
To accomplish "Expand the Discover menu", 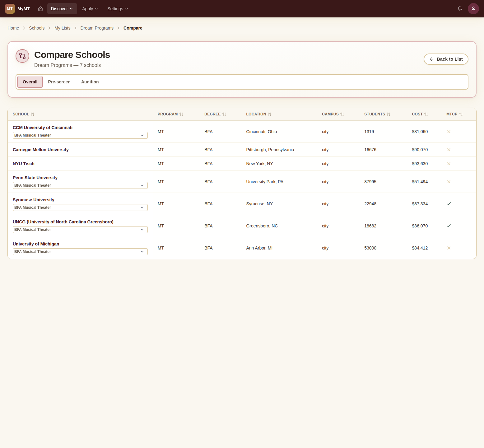I will pos(62,9).
